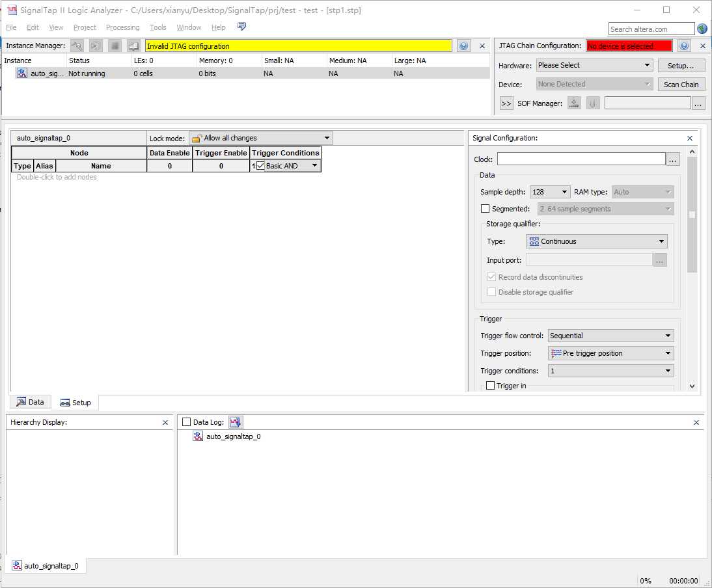
Task: Open the File menu
Action: [11, 27]
